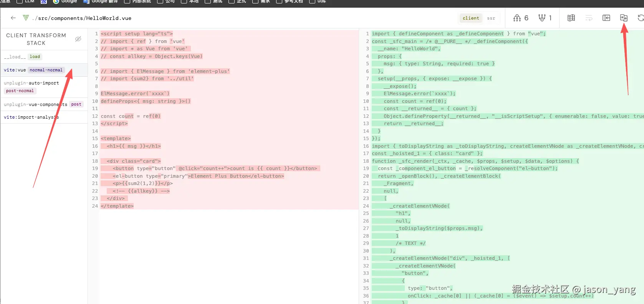Select the vite:import-analysis transform step
Image resolution: width=644 pixels, height=304 pixels.
coord(44,117)
